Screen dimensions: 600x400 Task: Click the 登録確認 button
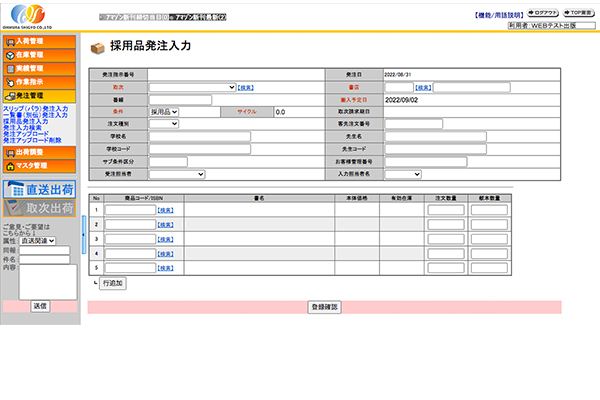[324, 307]
